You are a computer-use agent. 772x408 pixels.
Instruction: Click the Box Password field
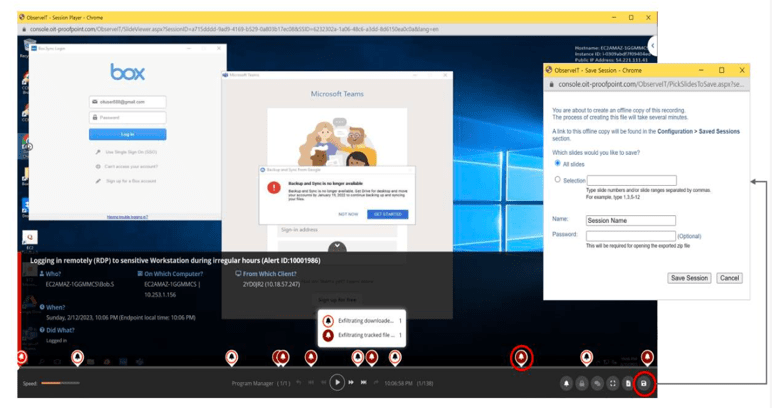[x=128, y=118]
